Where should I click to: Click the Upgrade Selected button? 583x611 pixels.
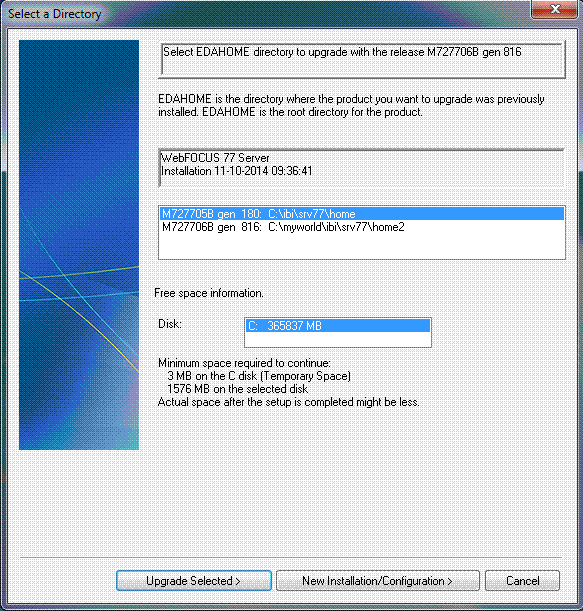coord(194,581)
